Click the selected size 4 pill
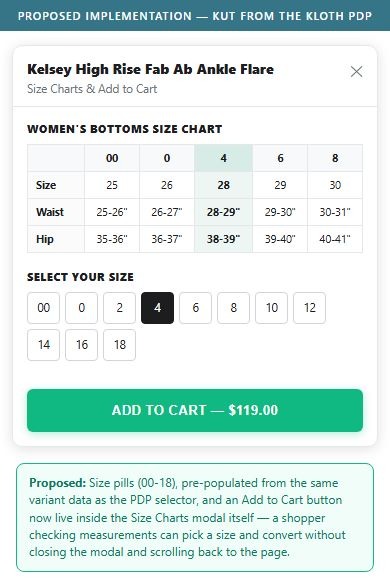The image size is (390, 580). pyautogui.click(x=158, y=308)
